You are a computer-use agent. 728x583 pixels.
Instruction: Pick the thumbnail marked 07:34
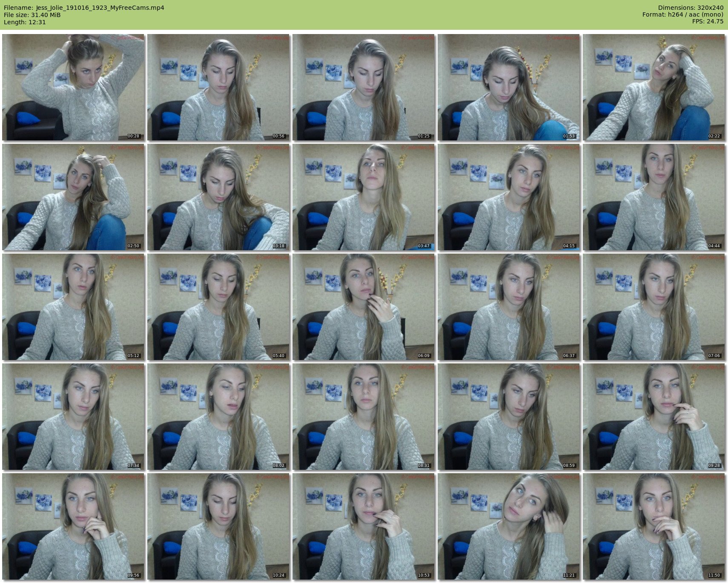click(73, 417)
